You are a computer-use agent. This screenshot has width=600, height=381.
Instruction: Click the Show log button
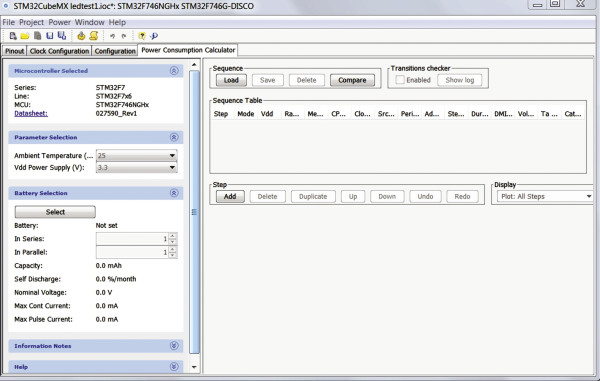coord(460,80)
